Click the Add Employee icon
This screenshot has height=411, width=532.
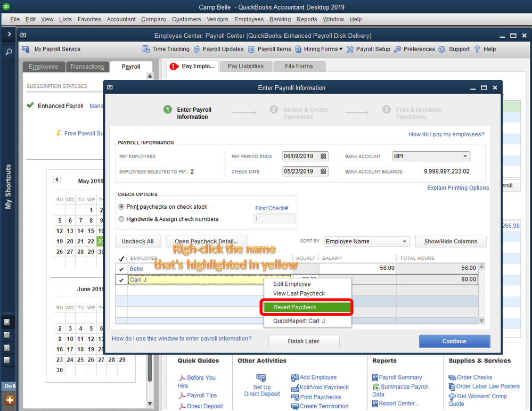pyautogui.click(x=295, y=377)
